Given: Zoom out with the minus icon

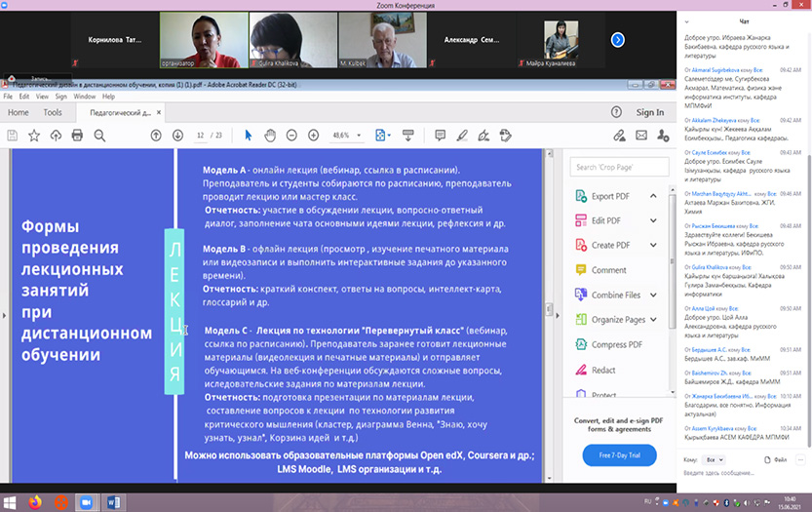Looking at the screenshot, I should click(x=292, y=136).
